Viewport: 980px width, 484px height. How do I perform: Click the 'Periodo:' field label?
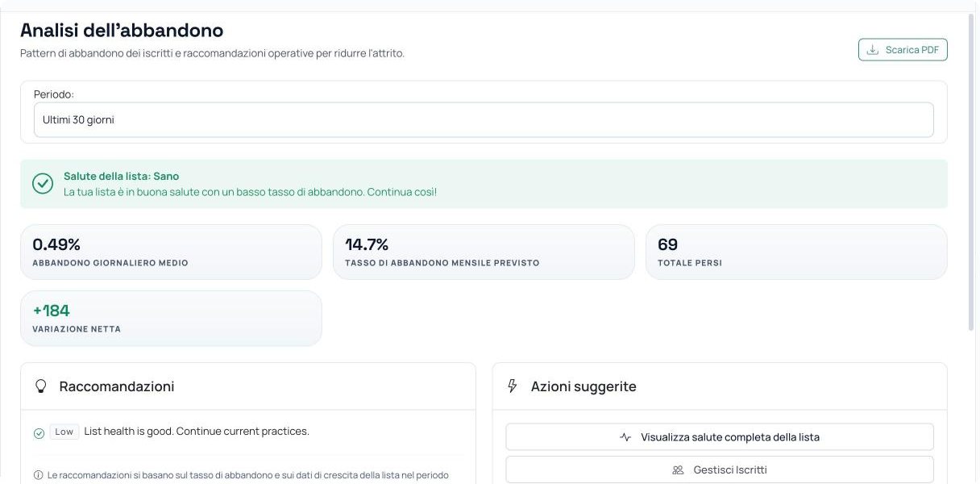[54, 94]
